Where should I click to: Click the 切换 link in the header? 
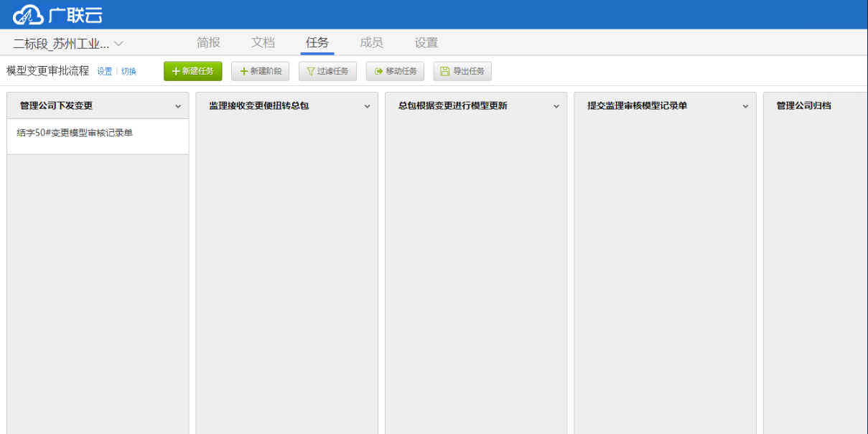click(129, 71)
